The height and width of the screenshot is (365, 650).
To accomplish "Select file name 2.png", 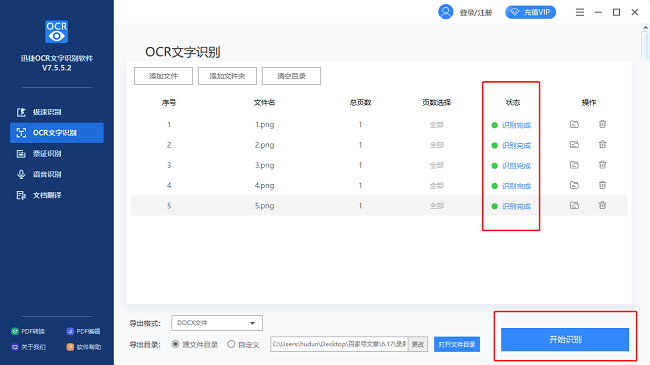I will tap(264, 145).
